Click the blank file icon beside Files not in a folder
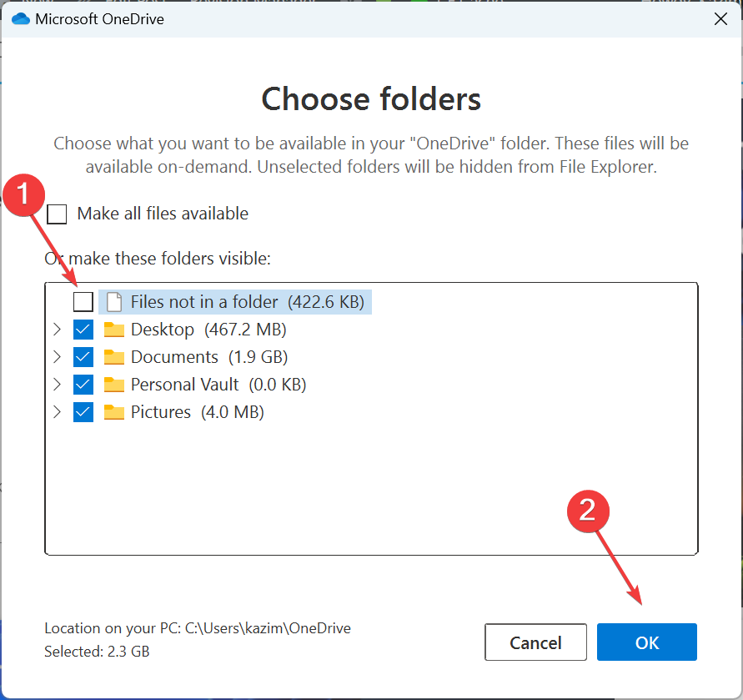Image resolution: width=743 pixels, height=700 pixels. click(113, 302)
